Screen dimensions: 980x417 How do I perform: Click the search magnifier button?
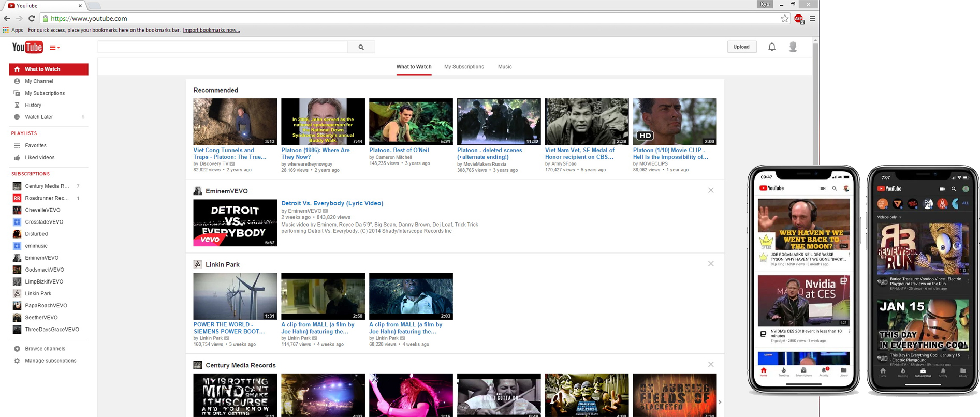pyautogui.click(x=361, y=47)
